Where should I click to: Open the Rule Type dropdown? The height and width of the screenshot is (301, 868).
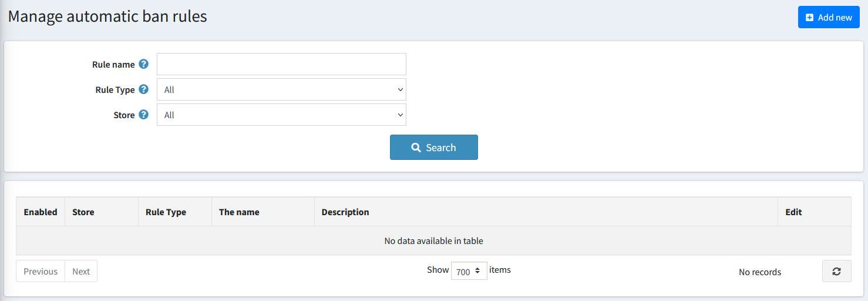coord(281,90)
